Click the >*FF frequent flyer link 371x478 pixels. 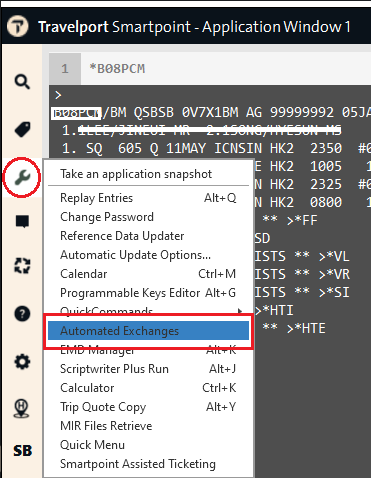tap(302, 220)
